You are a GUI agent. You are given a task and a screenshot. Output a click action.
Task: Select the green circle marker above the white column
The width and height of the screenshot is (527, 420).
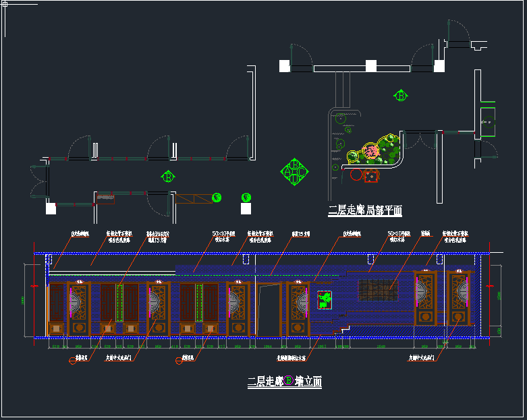pos(246,198)
